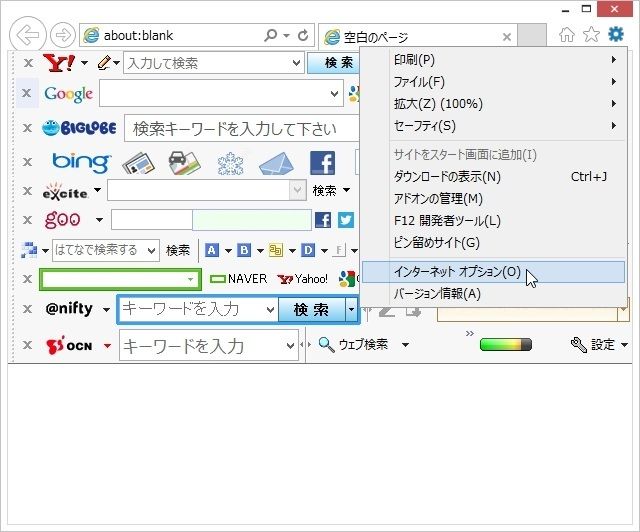Click the goo toolbar Twitter icon
Viewport: 640px width, 532px height.
pos(345,220)
